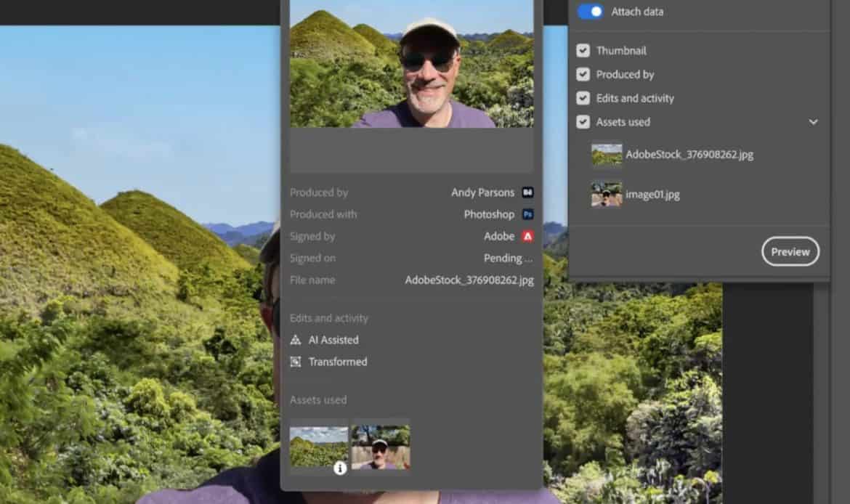The height and width of the screenshot is (504, 850).
Task: Click the Behance icon next to Andy Parsons
Action: click(529, 192)
